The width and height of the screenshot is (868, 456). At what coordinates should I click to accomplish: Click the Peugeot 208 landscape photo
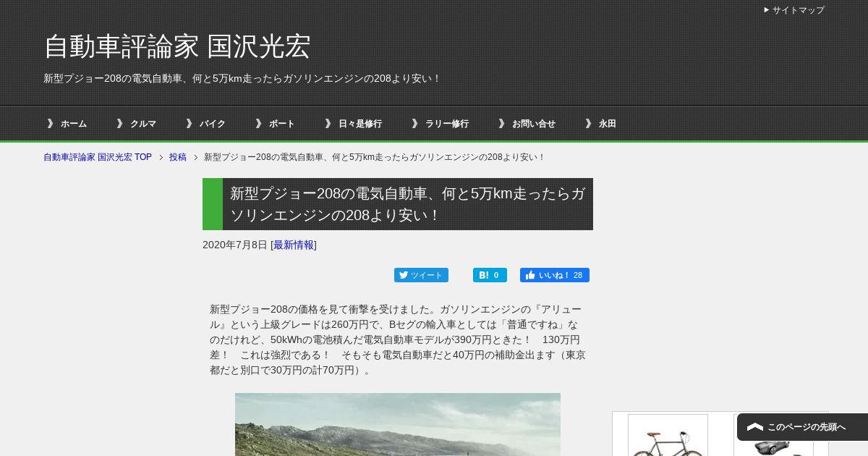pyautogui.click(x=398, y=424)
